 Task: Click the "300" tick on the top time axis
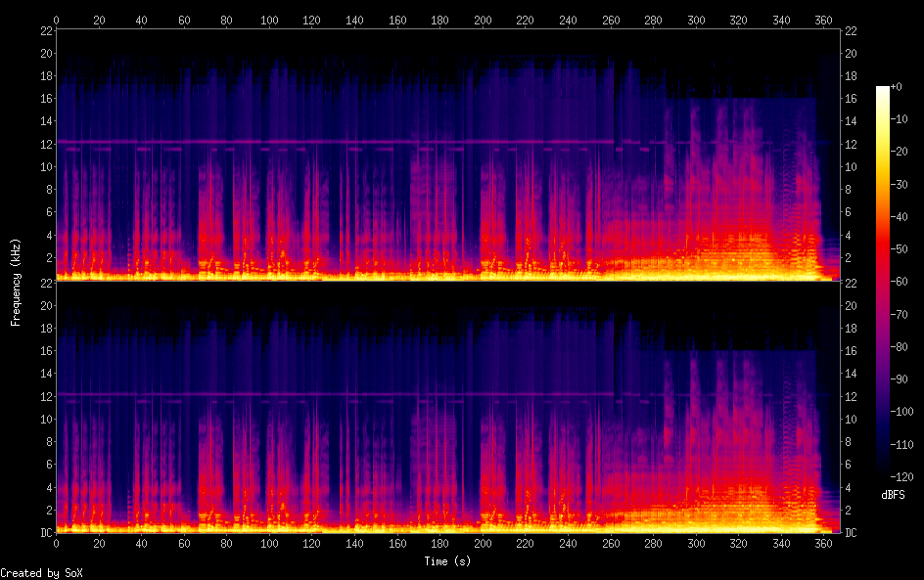[x=696, y=20]
